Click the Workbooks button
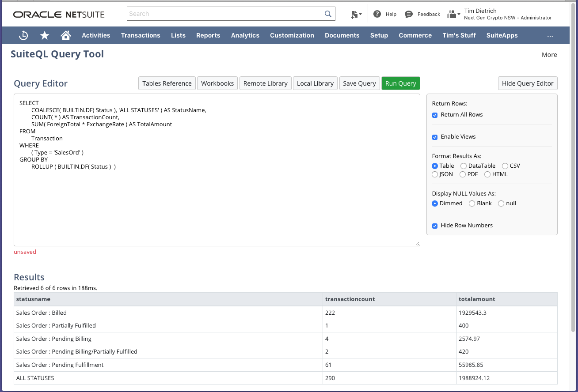The height and width of the screenshot is (392, 578). coord(217,83)
